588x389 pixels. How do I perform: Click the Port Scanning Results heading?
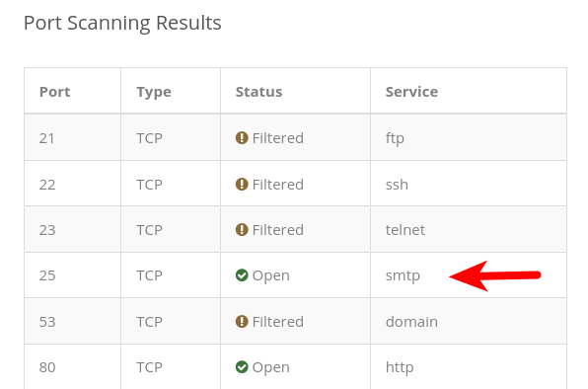click(122, 24)
